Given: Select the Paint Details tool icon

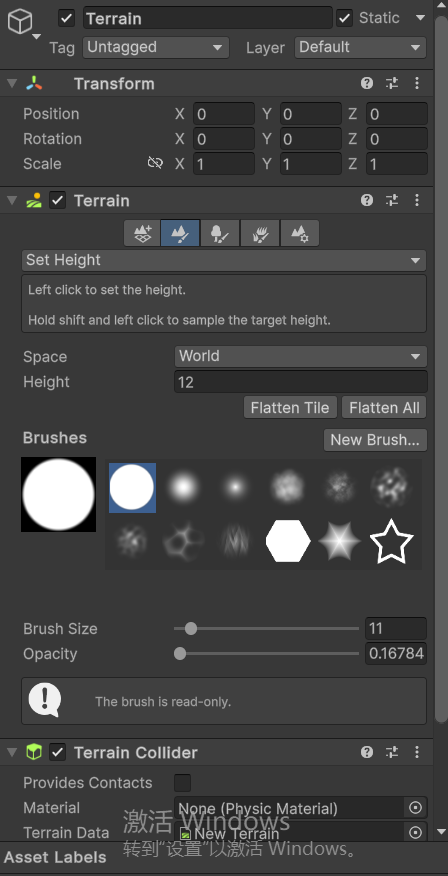Looking at the screenshot, I should [x=260, y=233].
